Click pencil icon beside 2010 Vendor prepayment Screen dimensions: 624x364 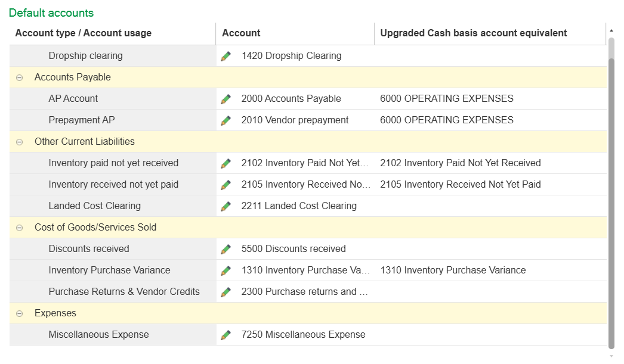tap(225, 120)
